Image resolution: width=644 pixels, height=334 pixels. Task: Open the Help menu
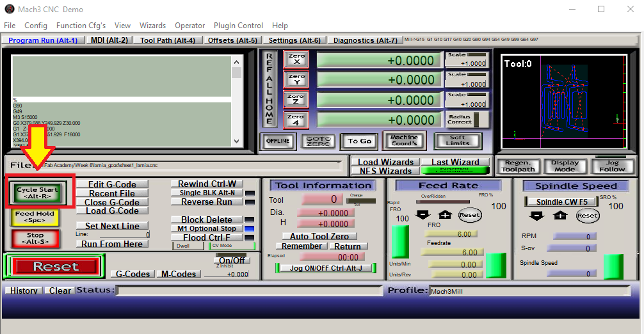tap(280, 26)
